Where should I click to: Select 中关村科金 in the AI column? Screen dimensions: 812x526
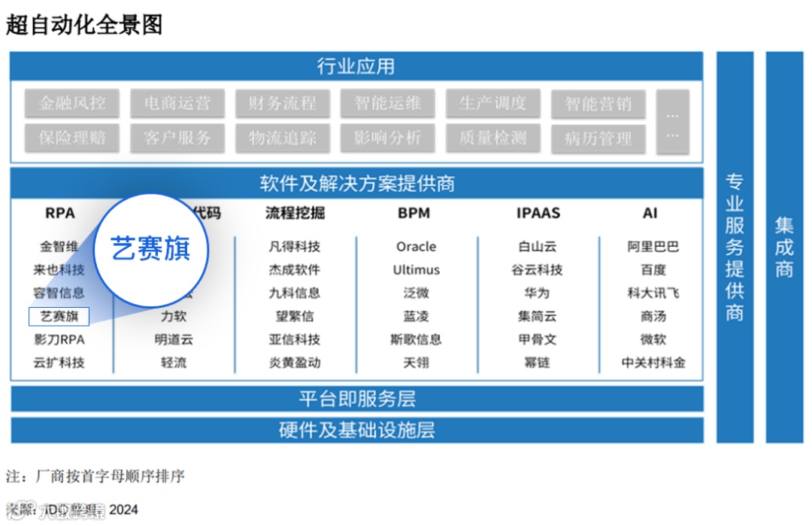point(653,363)
